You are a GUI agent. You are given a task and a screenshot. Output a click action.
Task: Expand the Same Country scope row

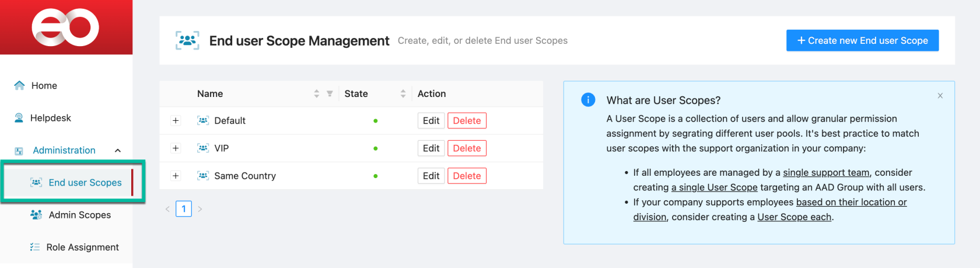click(x=176, y=176)
